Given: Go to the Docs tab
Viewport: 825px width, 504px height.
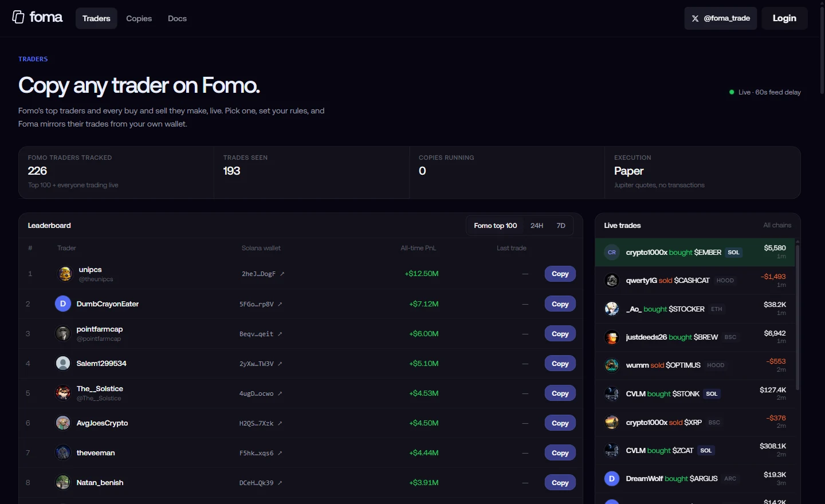Looking at the screenshot, I should (178, 18).
